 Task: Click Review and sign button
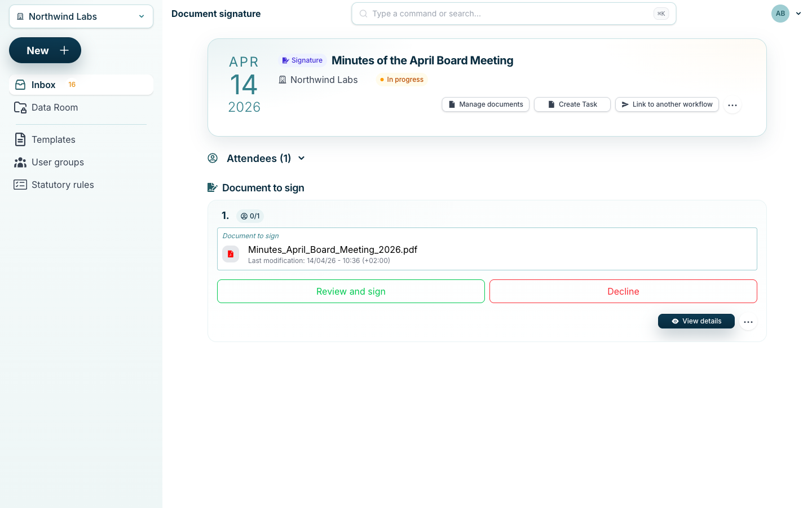pyautogui.click(x=351, y=291)
